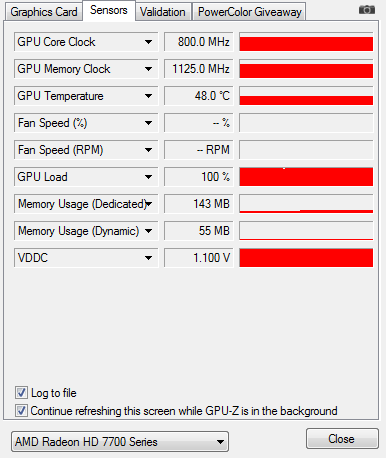386x458 pixels.
Task: Open the Memory Usage (Dedicated) dropdown
Action: tap(149, 204)
